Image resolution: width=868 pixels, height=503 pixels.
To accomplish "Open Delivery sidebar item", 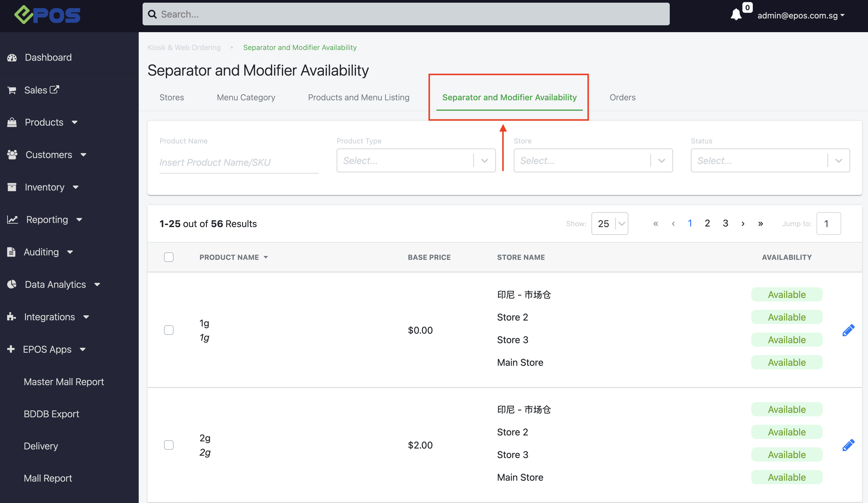I will [41, 446].
